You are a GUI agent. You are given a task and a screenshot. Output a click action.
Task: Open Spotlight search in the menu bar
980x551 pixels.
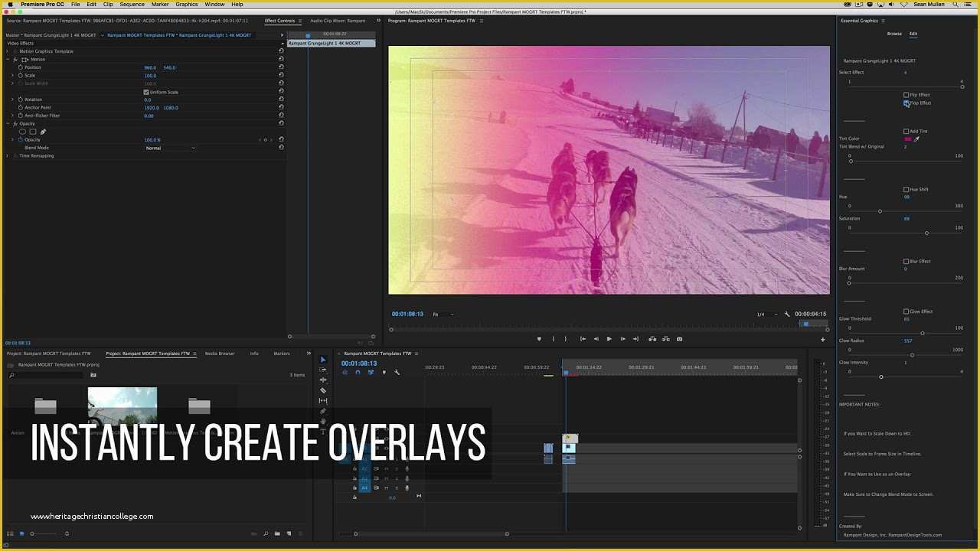957,5
